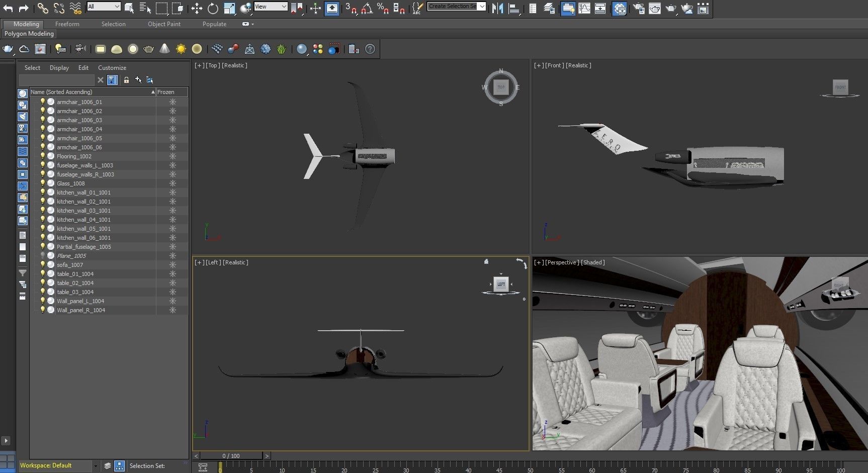Pick the Rectangular Selection Region tool

point(161,8)
